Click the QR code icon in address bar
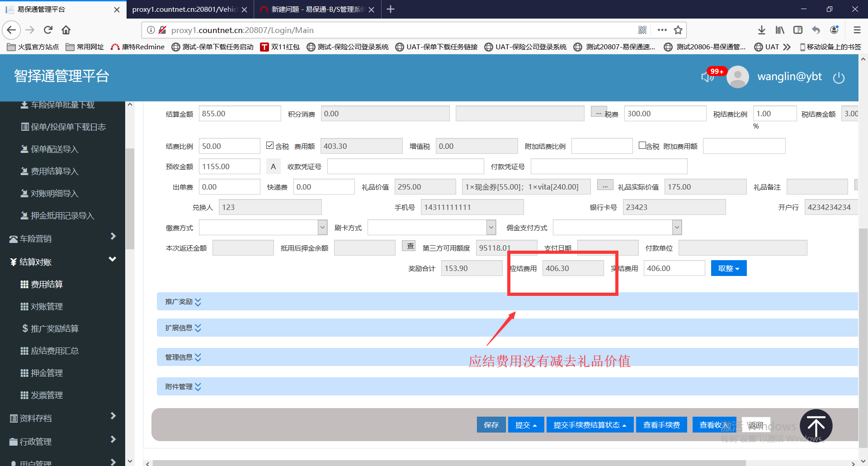This screenshot has width=868, height=466. click(x=642, y=30)
